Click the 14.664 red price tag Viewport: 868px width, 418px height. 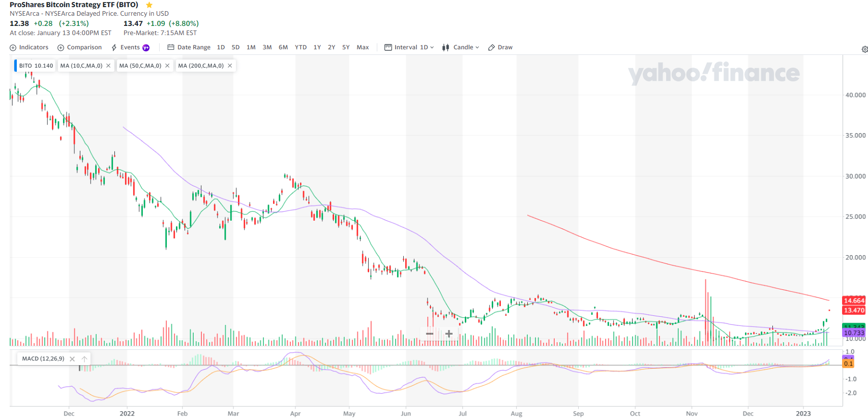tap(854, 301)
